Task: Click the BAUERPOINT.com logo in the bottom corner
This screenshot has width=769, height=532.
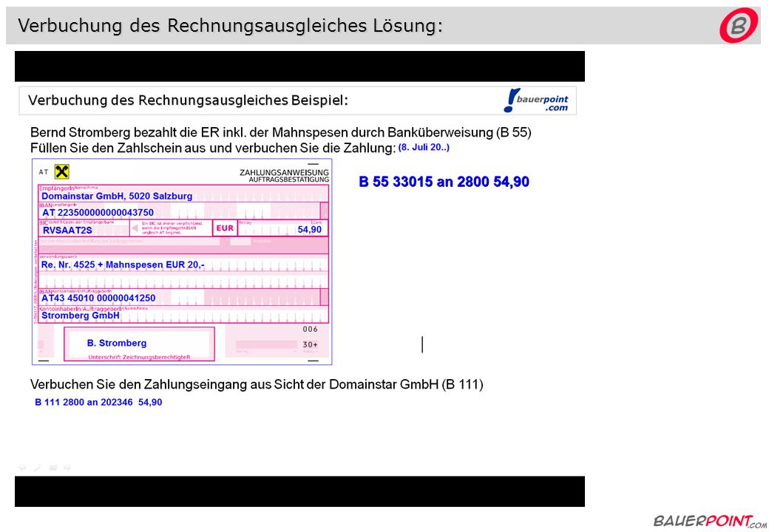Action: 710,520
